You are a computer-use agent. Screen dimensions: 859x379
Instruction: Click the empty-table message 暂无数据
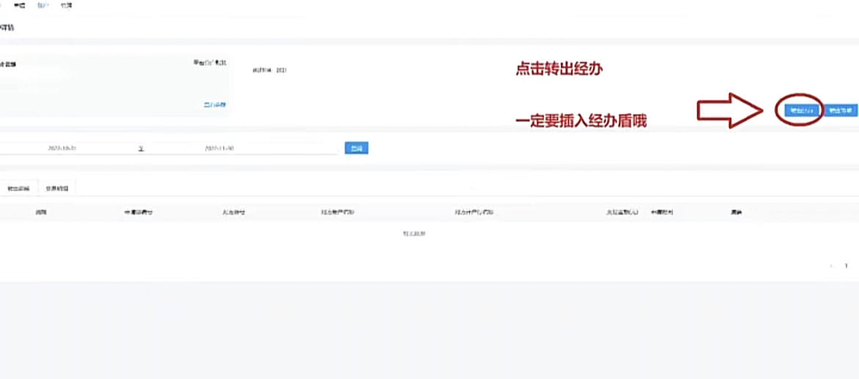pyautogui.click(x=414, y=233)
